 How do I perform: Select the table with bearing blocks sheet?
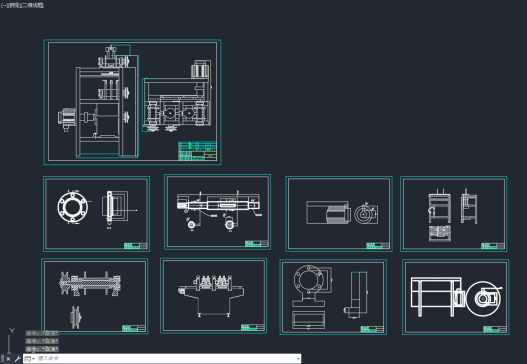pos(214,295)
